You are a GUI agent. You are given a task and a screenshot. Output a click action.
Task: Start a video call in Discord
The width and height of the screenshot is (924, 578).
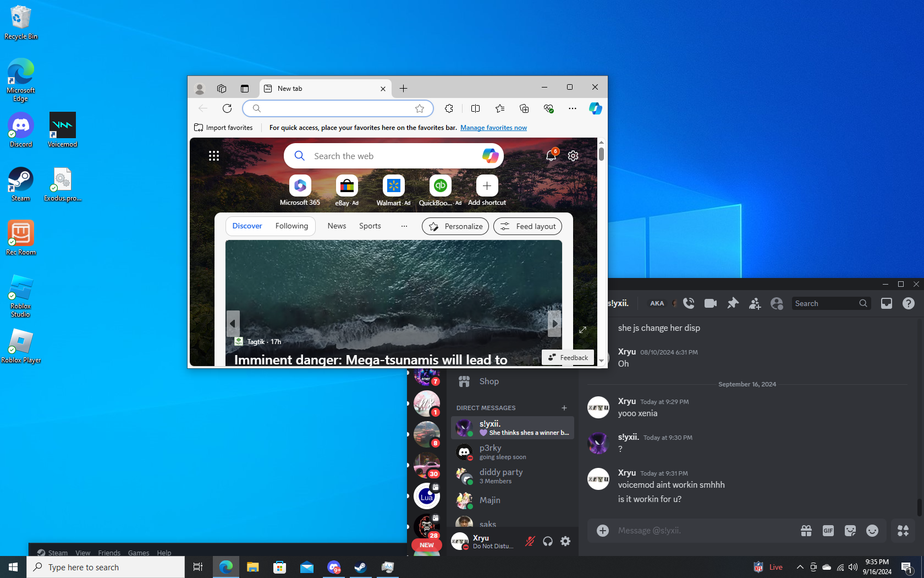(711, 303)
